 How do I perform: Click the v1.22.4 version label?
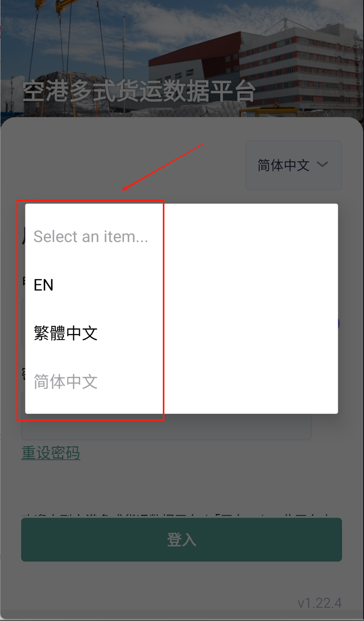[319, 603]
